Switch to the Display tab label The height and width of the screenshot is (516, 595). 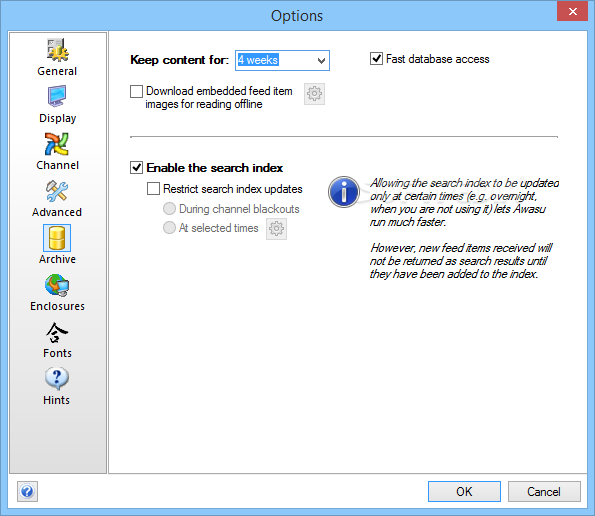58,118
